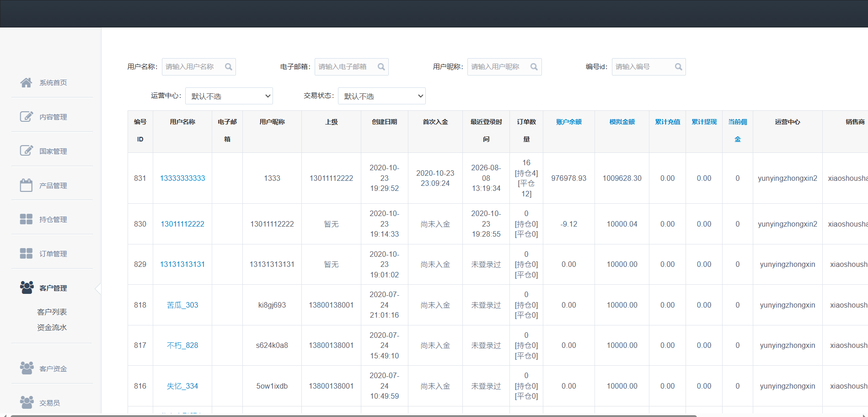Click ID cell 818

pos(140,305)
